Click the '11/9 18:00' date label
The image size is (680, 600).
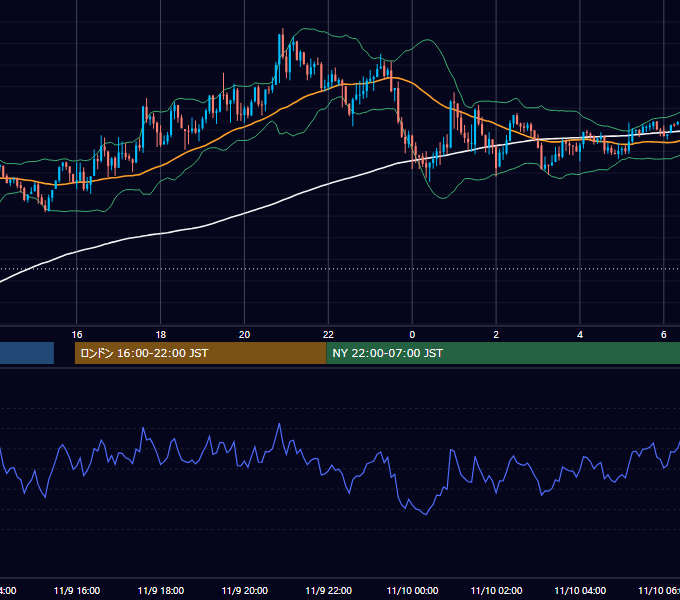tap(160, 590)
